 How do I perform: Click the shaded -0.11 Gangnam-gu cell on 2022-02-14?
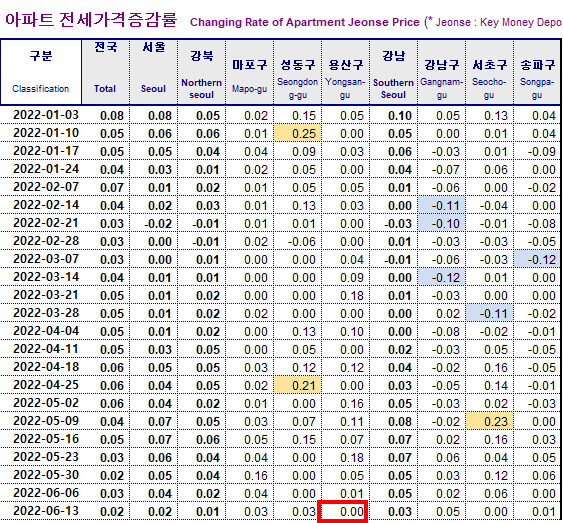point(442,205)
